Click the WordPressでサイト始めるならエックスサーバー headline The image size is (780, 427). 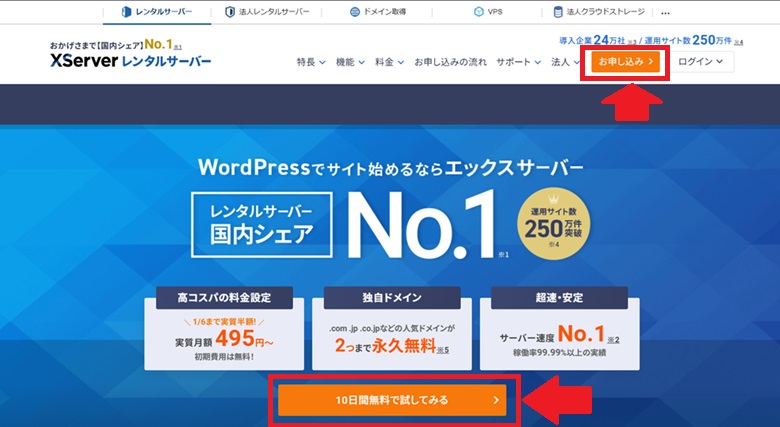390,168
